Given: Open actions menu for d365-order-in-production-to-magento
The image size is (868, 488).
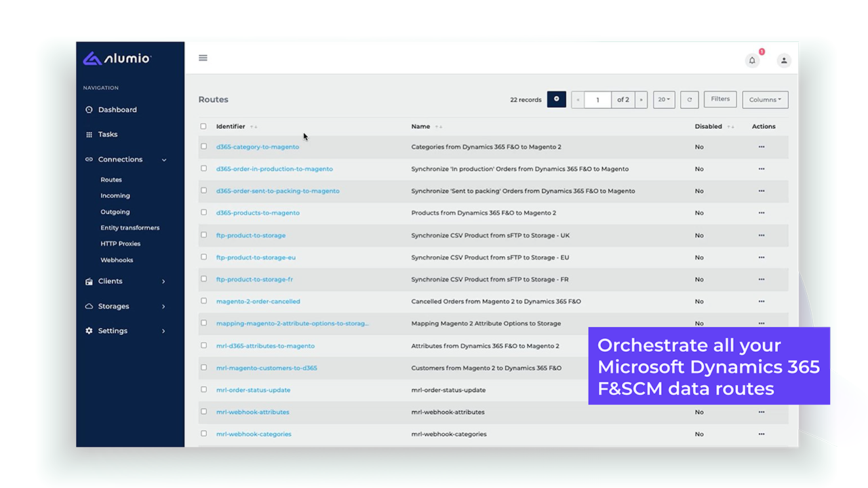Looking at the screenshot, I should 762,169.
